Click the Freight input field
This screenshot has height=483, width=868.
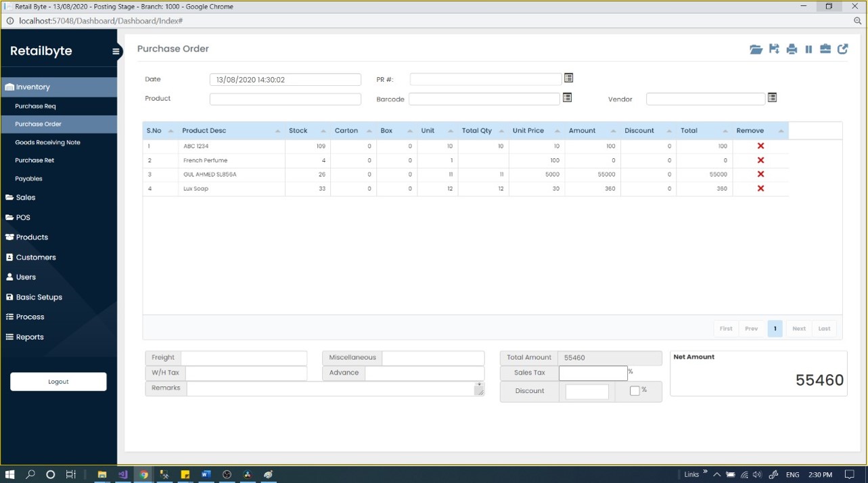(x=244, y=358)
